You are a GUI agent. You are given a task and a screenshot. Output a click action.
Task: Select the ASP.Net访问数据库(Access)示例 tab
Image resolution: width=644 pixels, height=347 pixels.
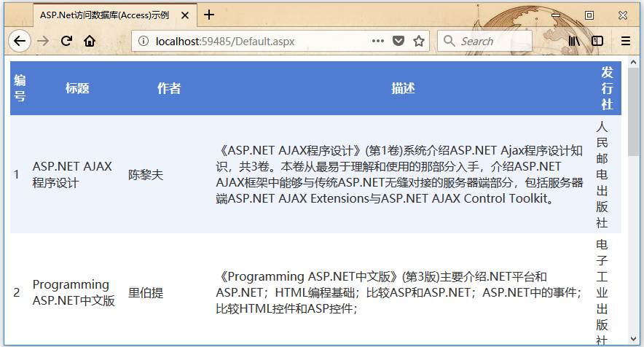[103, 15]
